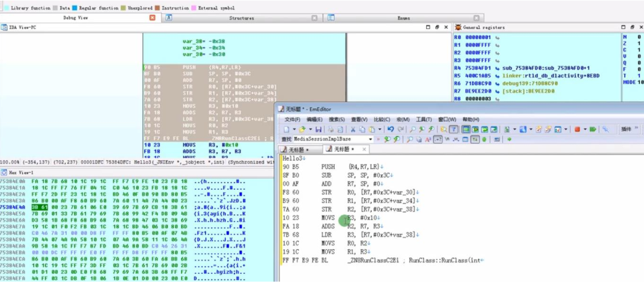Toggle match case Aa option in find bar

pyautogui.click(x=428, y=139)
